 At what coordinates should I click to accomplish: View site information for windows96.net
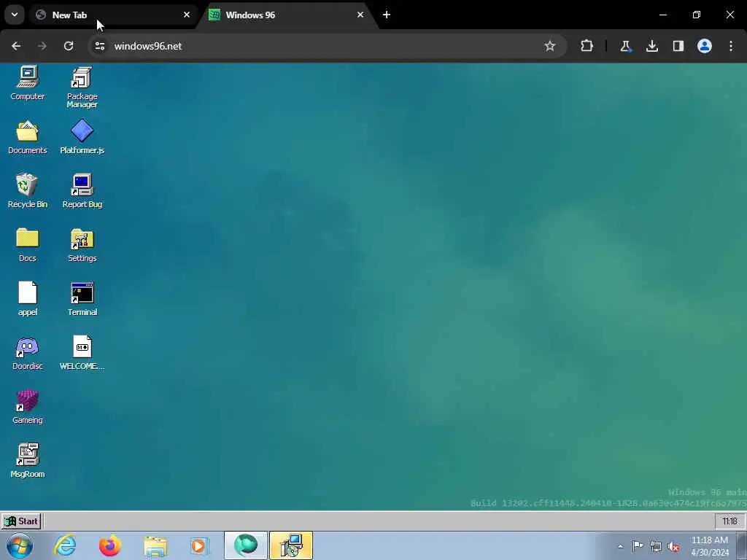point(99,46)
